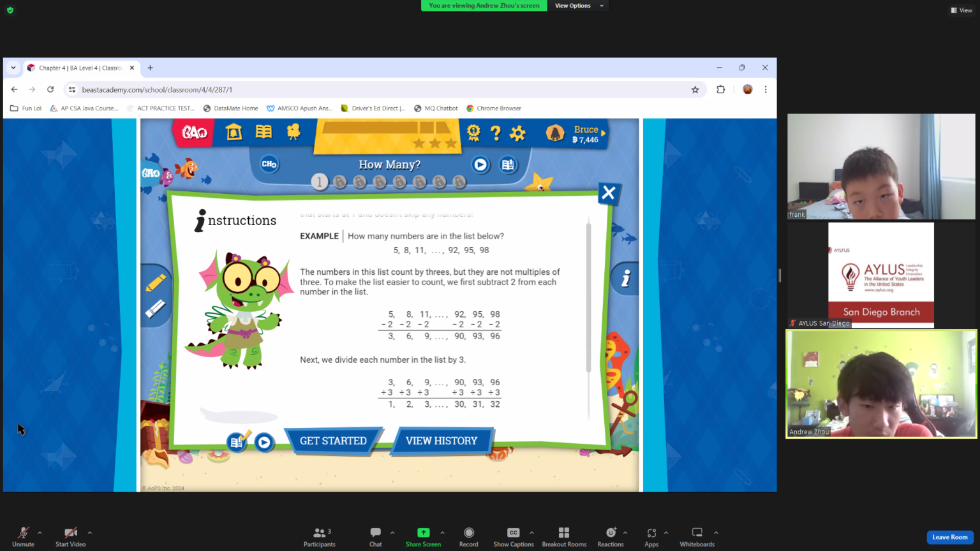This screenshot has width=980, height=551.
Task: Open a new Chrome tab
Action: [x=151, y=68]
